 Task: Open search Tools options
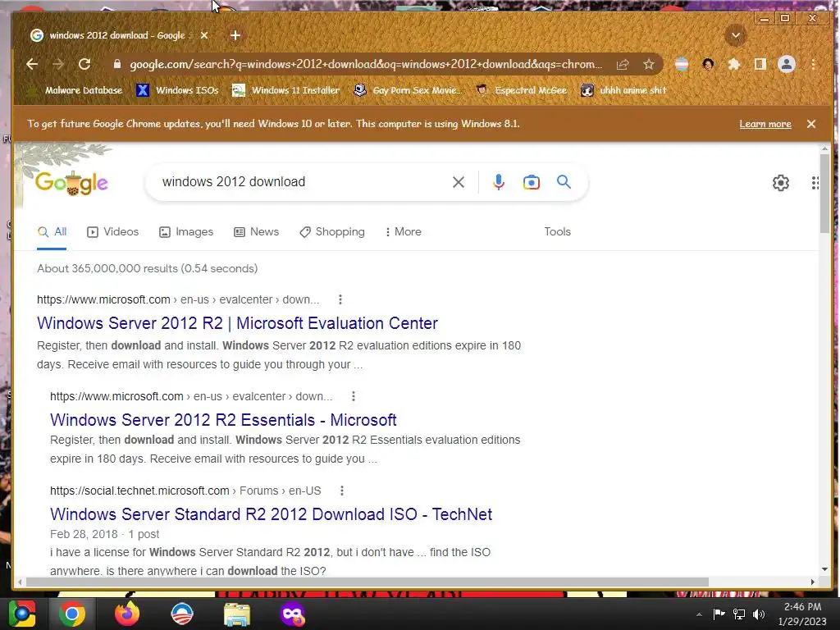557,232
